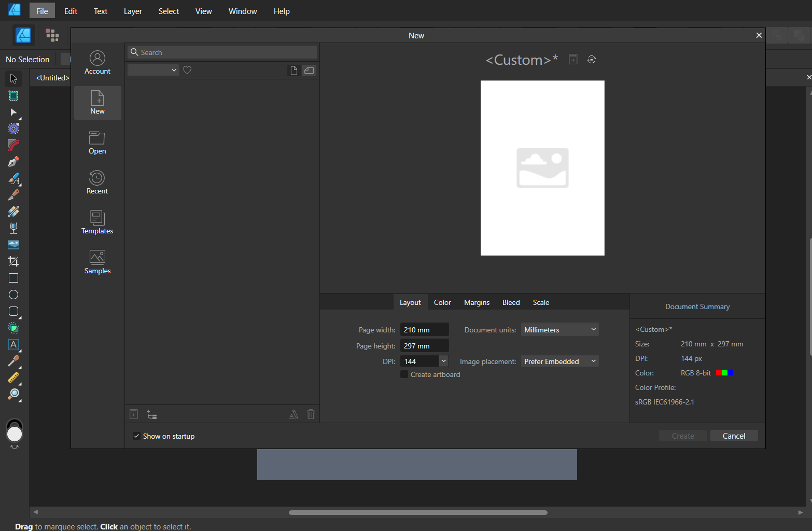Click the Cancel button
812x531 pixels.
tap(734, 436)
